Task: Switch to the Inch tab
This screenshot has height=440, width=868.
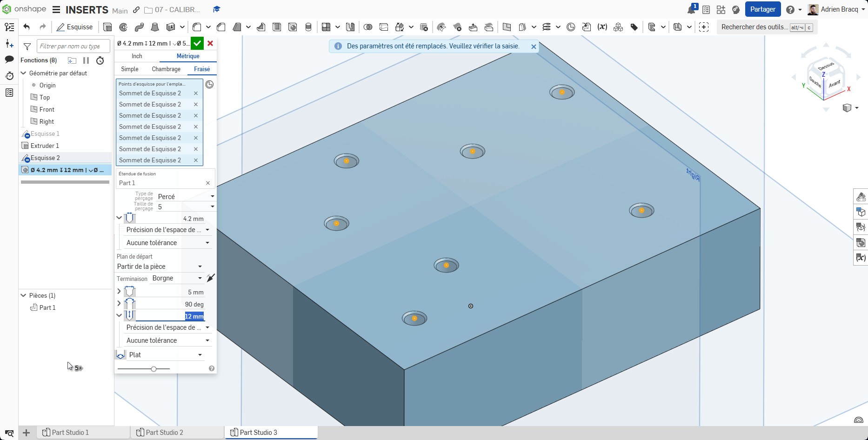Action: click(x=137, y=56)
